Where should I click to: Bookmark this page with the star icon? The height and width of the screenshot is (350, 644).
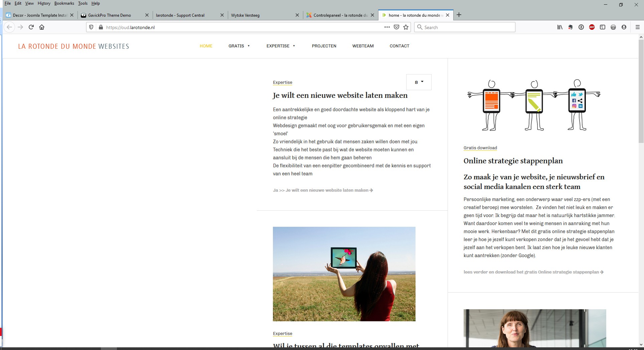406,27
